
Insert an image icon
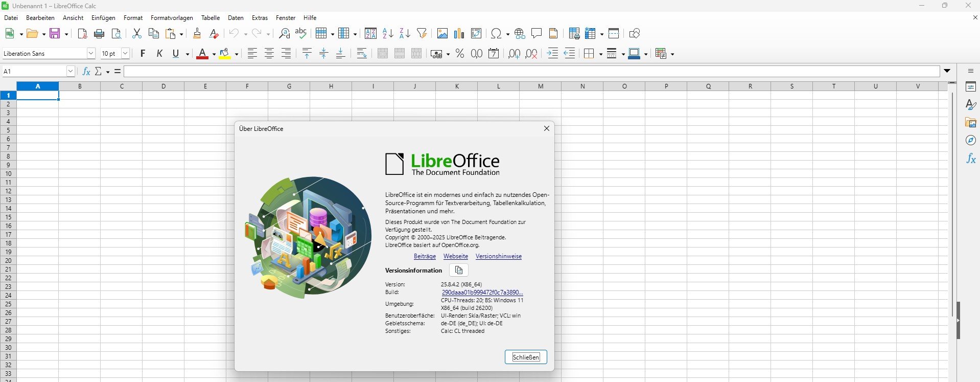(x=442, y=34)
